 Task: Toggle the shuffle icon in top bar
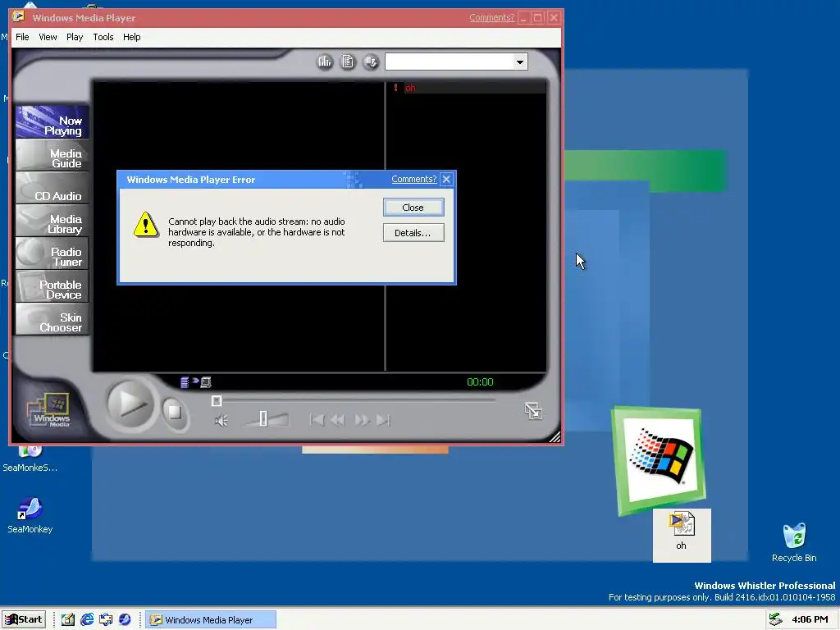coord(371,62)
